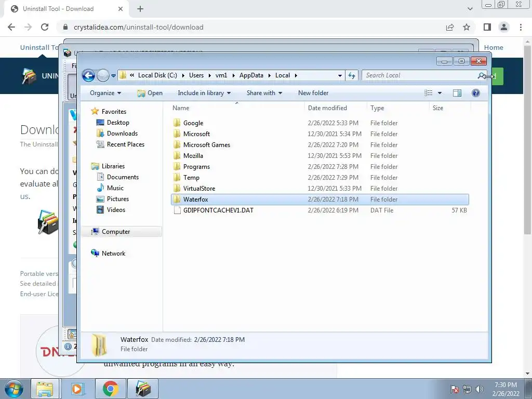Screen dimensions: 532x399
Task: Select the Microsoft Games folder
Action: coord(207,145)
